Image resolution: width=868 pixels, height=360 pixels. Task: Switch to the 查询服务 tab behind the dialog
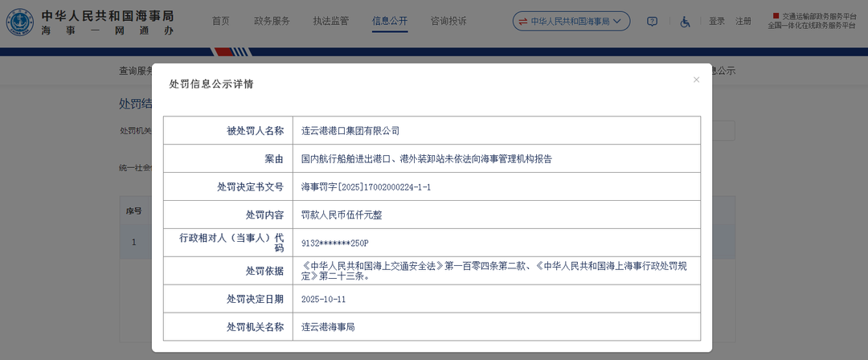click(136, 71)
